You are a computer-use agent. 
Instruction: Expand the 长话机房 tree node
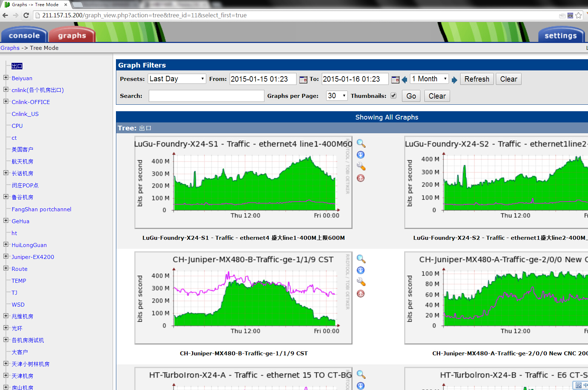click(6, 173)
